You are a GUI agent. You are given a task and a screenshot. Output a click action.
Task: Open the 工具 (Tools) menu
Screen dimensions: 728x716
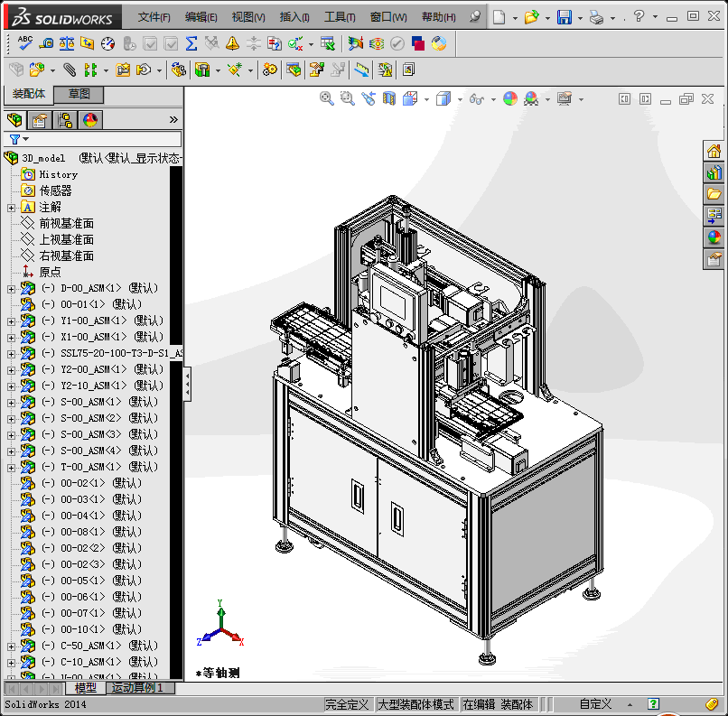click(340, 17)
